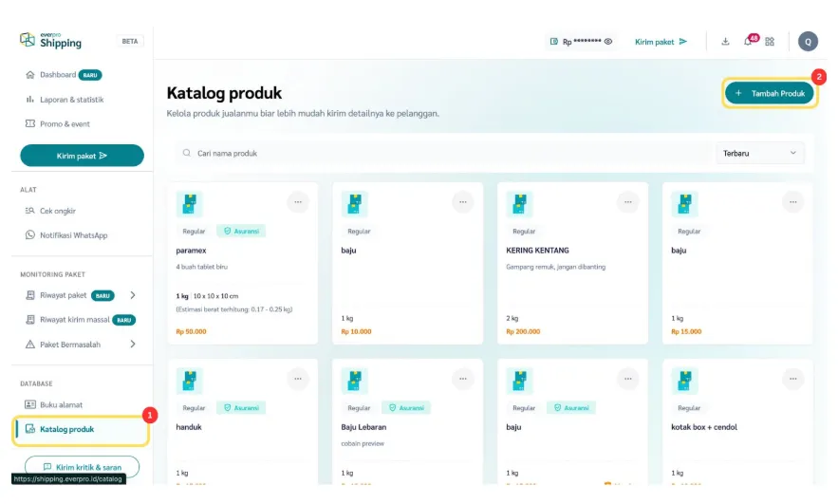This screenshot has width=838, height=504.
Task: Open user profile avatar Q
Action: pos(808,41)
